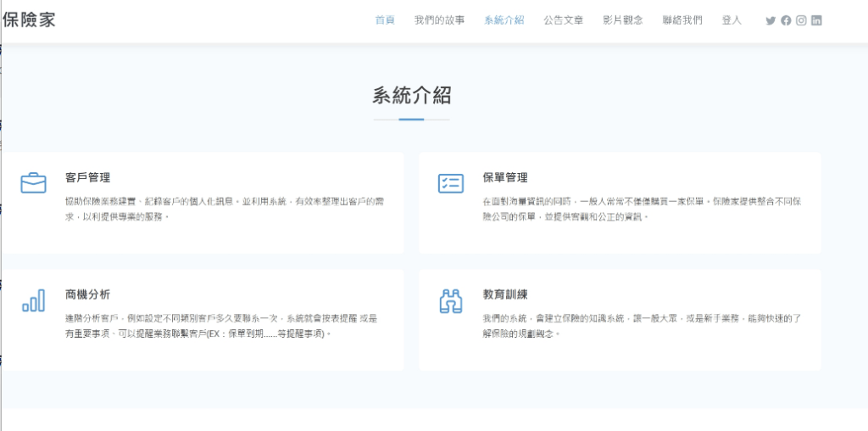Open 我們的故事 menu item
The image size is (868, 431).
439,20
